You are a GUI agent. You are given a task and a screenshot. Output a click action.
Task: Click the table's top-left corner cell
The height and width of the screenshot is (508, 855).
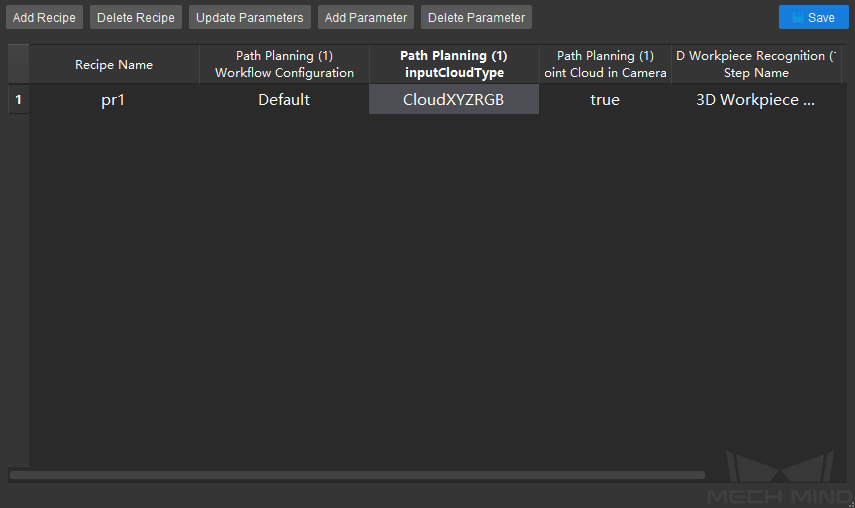coord(19,64)
